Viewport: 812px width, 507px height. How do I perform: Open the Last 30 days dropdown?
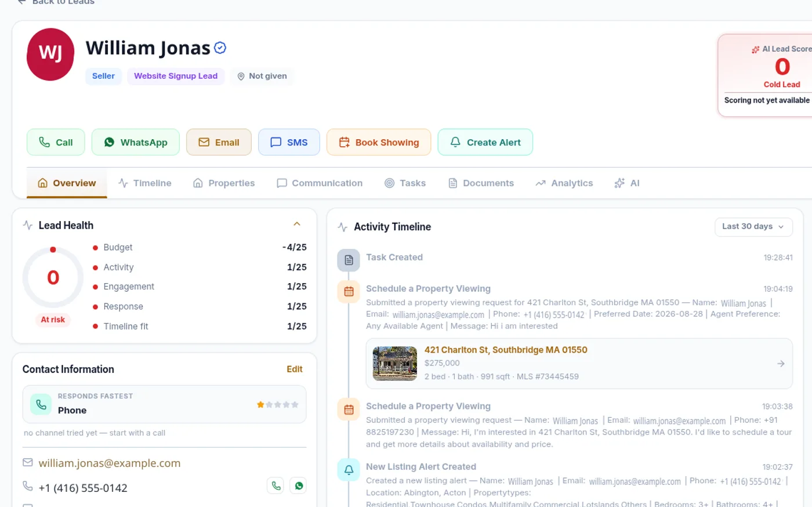click(753, 227)
